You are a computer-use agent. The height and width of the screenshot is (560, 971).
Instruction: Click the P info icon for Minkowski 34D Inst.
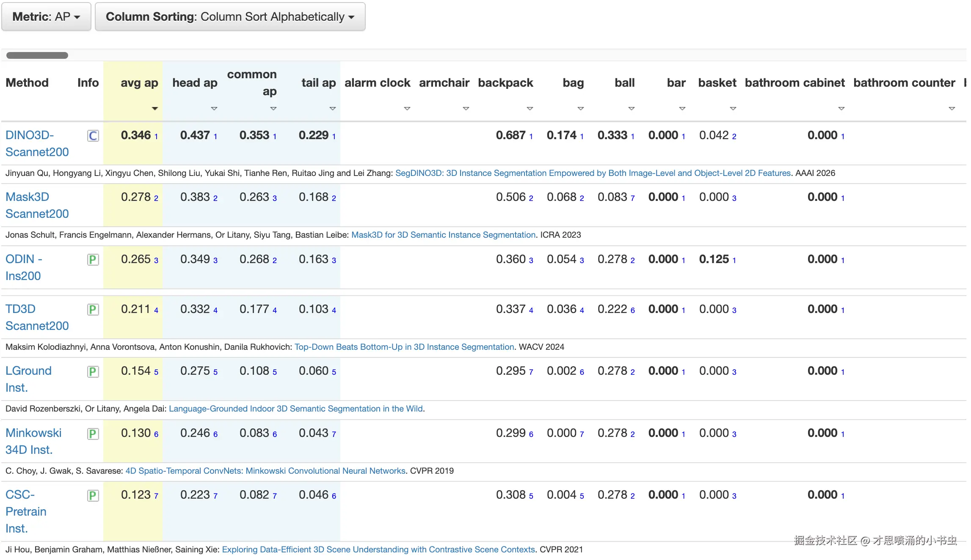(93, 434)
